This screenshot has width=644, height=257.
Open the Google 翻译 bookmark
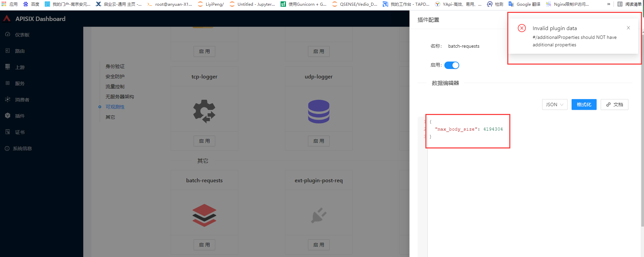(x=525, y=4)
